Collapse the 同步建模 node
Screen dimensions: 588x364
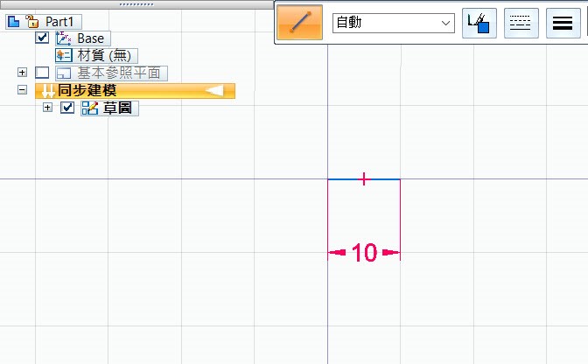point(22,89)
